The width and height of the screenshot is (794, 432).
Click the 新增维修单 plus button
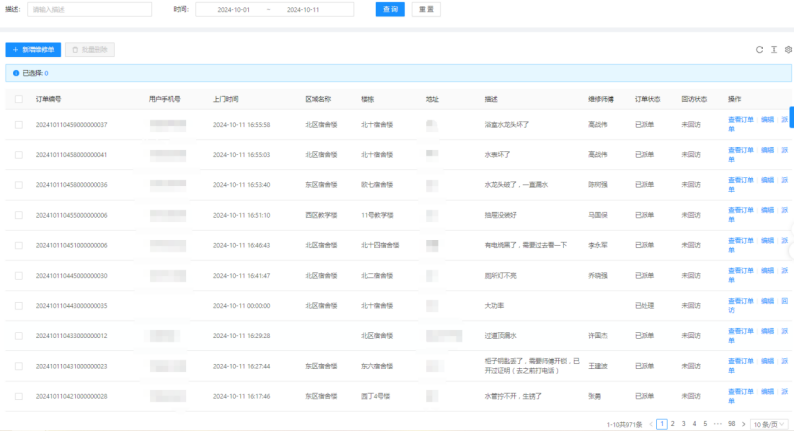(x=33, y=49)
